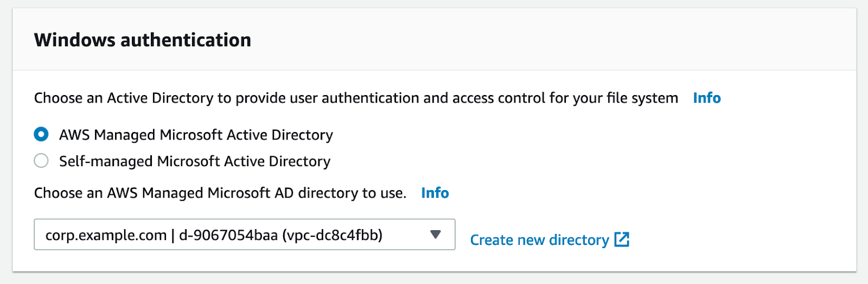Open Info link next to AD directory prompt
This screenshot has height=284, width=868.
click(435, 193)
